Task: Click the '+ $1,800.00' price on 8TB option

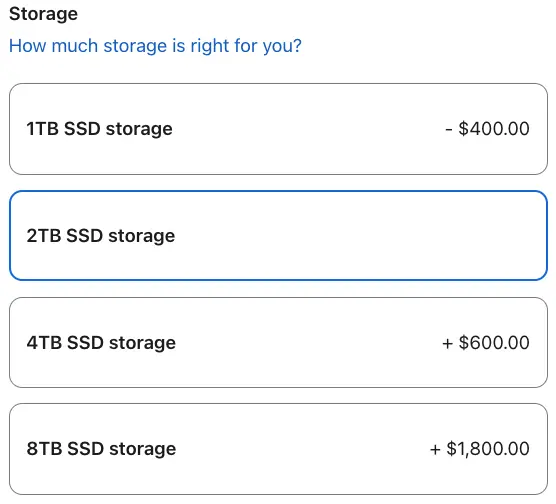Action: [480, 449]
